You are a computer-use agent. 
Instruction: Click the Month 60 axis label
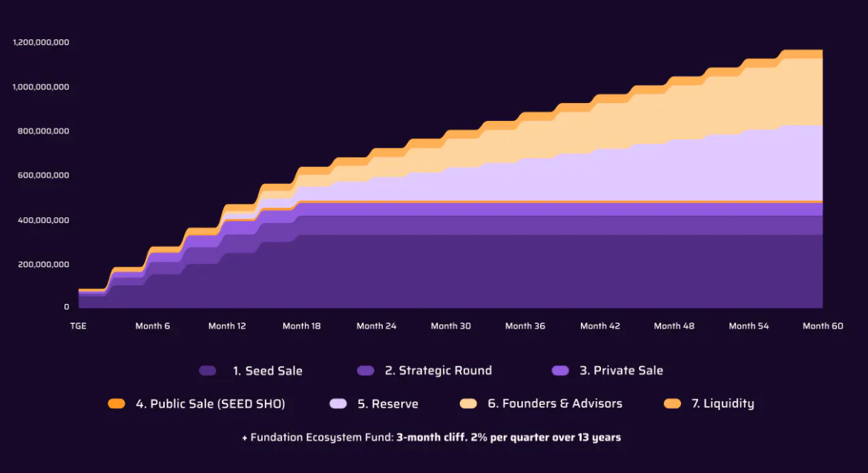pos(823,326)
